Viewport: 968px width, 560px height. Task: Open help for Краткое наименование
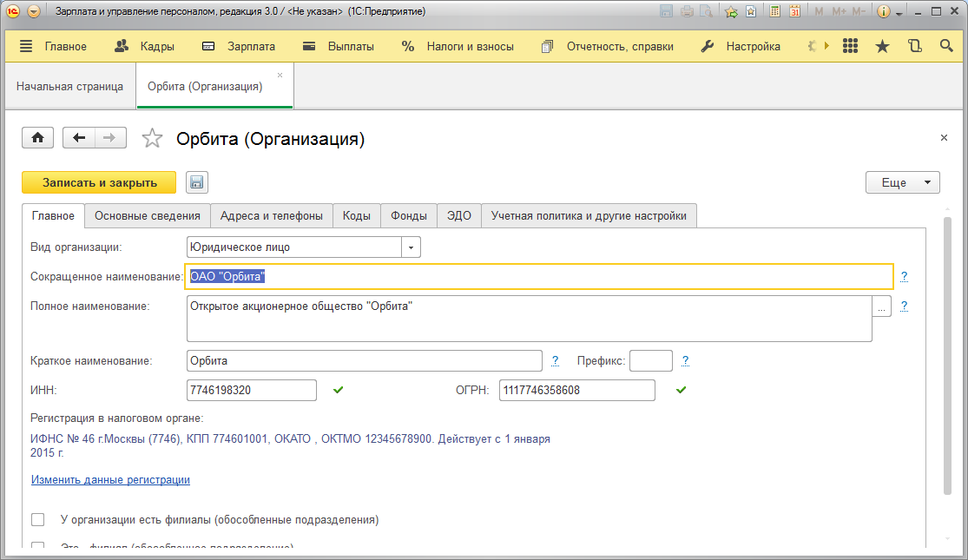pos(555,360)
